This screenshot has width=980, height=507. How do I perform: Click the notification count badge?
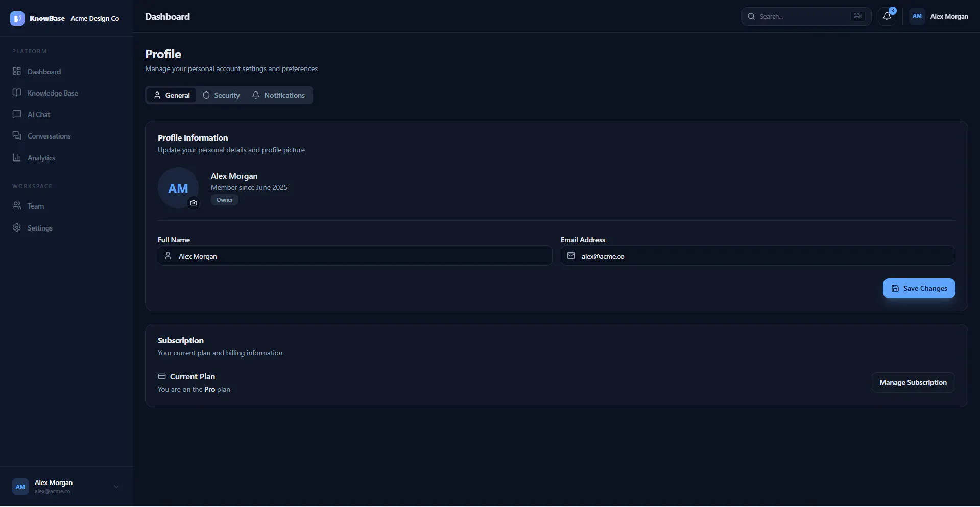tap(893, 11)
